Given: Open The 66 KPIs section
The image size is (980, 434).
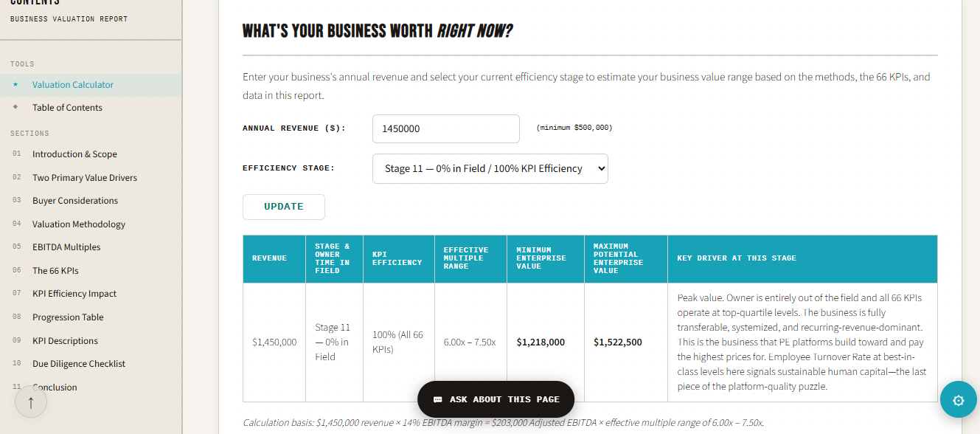Looking at the screenshot, I should pyautogui.click(x=55, y=271).
